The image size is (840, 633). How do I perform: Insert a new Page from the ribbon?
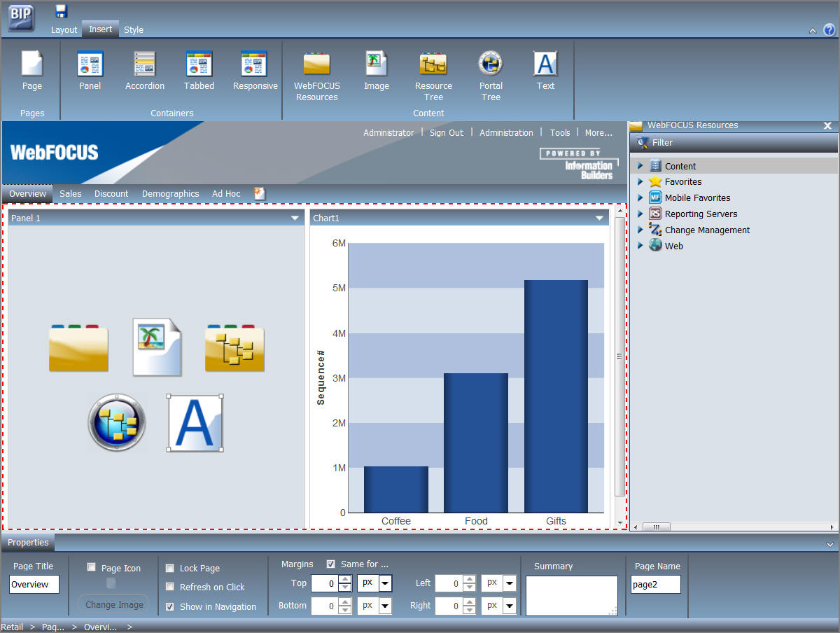[x=32, y=70]
